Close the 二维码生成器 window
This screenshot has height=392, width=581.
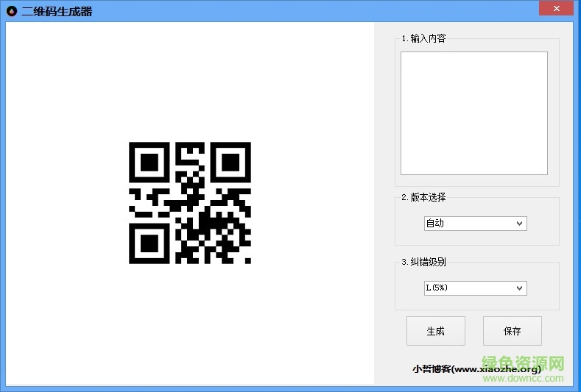(556, 8)
